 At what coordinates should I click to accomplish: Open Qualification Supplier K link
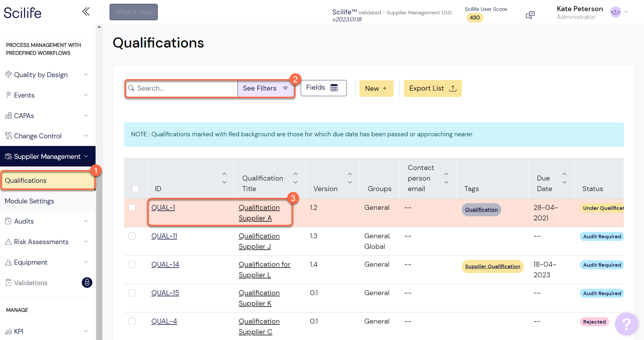(x=259, y=298)
